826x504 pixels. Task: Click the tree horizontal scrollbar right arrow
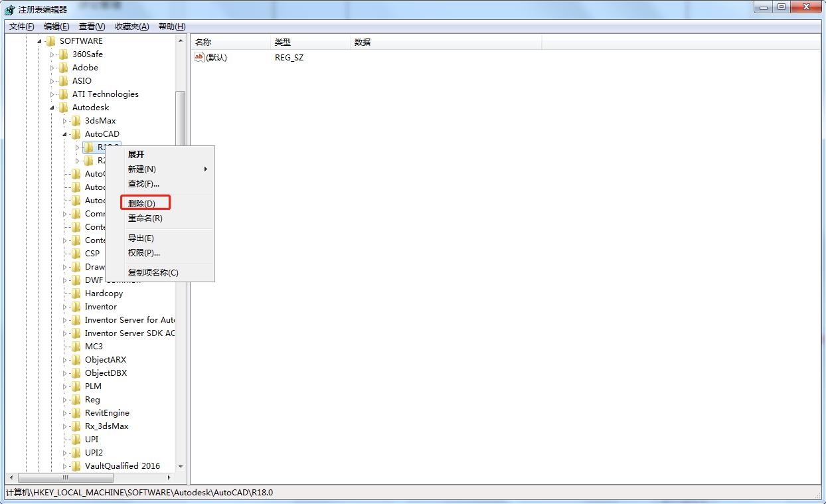[x=169, y=477]
